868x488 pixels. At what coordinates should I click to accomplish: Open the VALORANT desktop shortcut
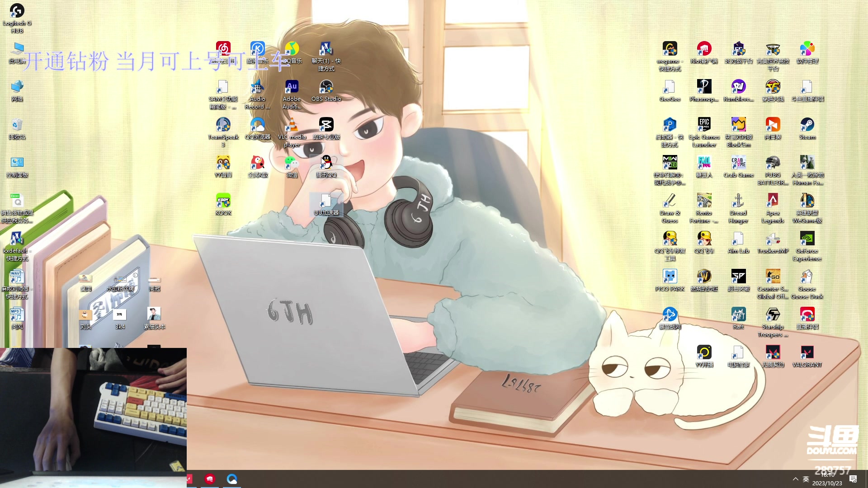point(807,353)
